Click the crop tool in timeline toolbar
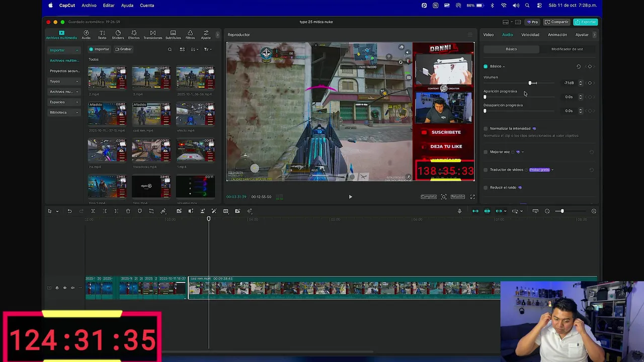This screenshot has height=362, width=644. tap(151, 211)
